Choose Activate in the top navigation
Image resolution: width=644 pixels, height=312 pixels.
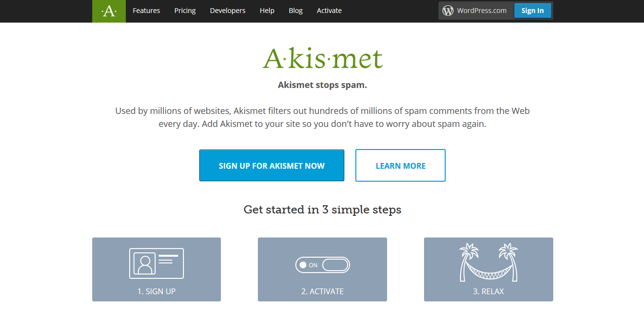[329, 11]
